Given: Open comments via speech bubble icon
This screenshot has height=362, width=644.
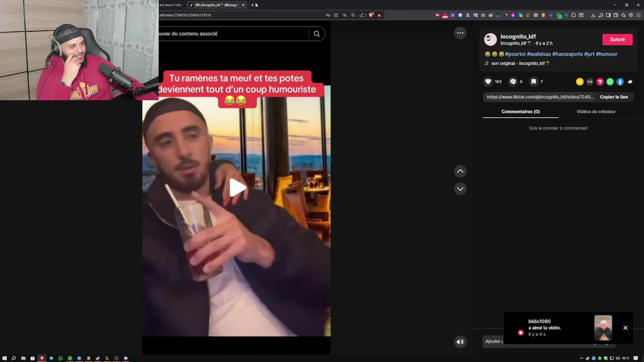Looking at the screenshot, I should point(513,81).
